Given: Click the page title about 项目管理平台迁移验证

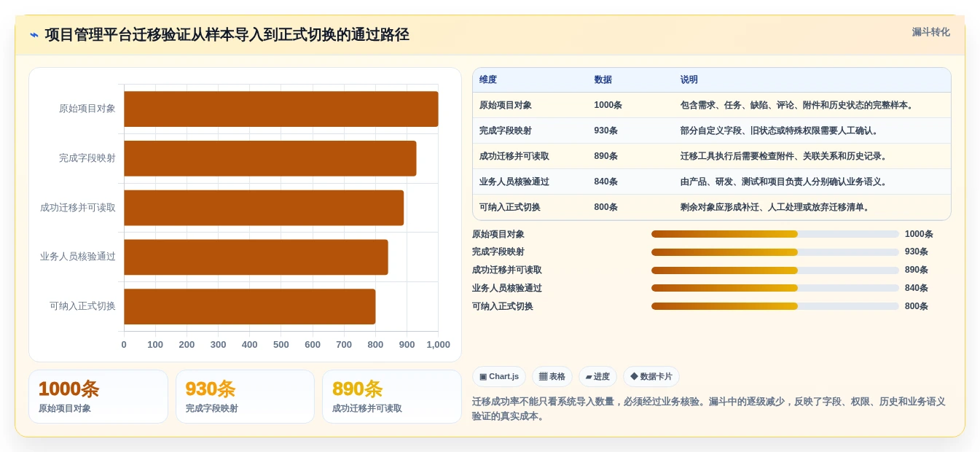Looking at the screenshot, I should 227,35.
